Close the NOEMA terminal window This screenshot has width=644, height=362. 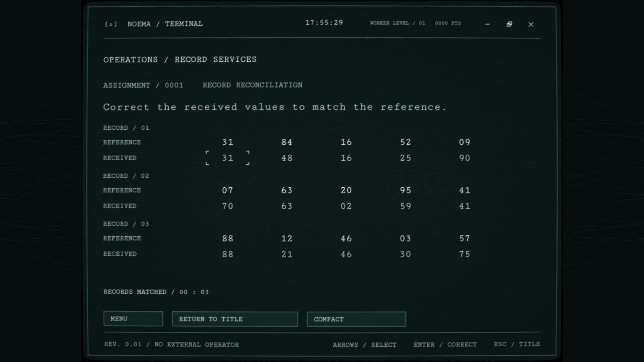531,24
